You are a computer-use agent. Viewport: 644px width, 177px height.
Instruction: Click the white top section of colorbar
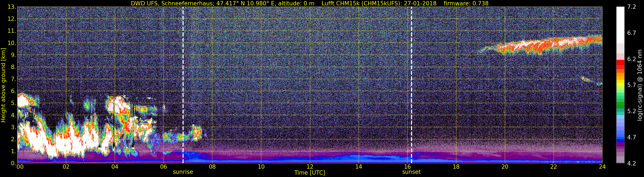[620, 25]
